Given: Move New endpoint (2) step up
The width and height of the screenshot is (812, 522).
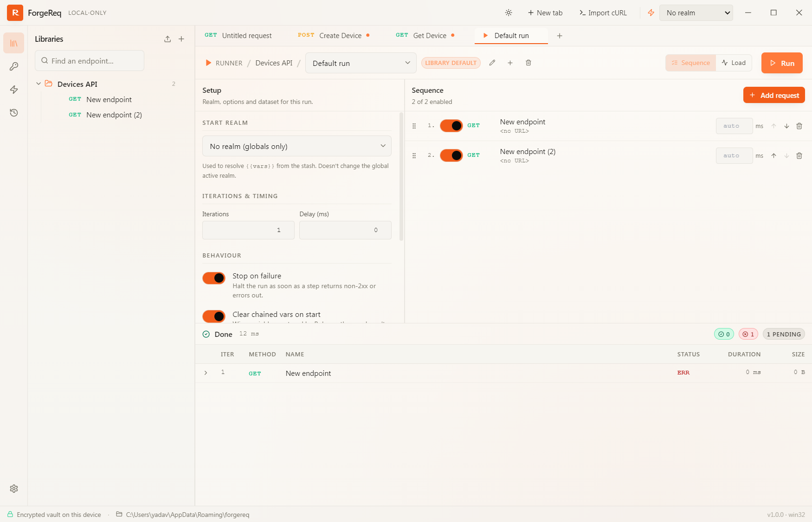Looking at the screenshot, I should [773, 155].
